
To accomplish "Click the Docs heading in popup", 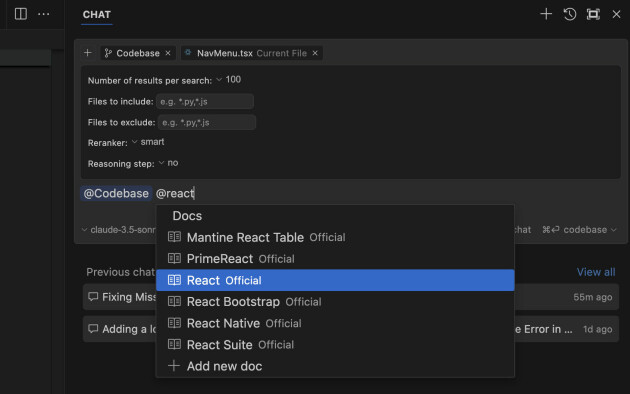I will (187, 216).
